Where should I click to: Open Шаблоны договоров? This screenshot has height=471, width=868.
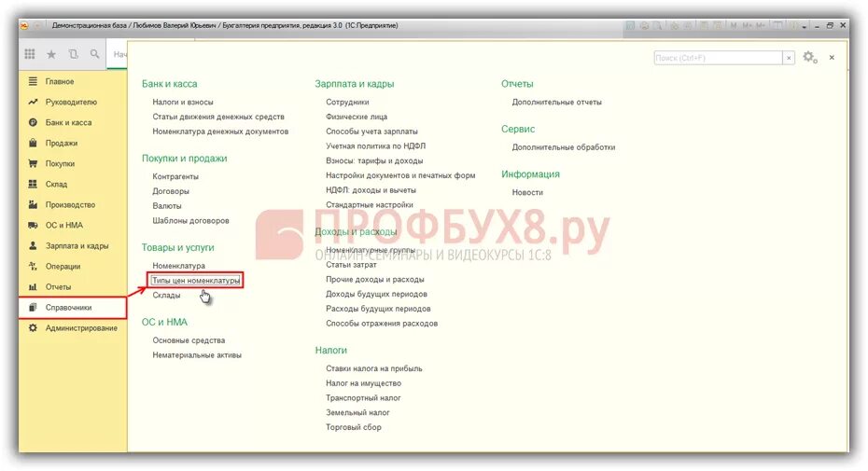(x=190, y=220)
